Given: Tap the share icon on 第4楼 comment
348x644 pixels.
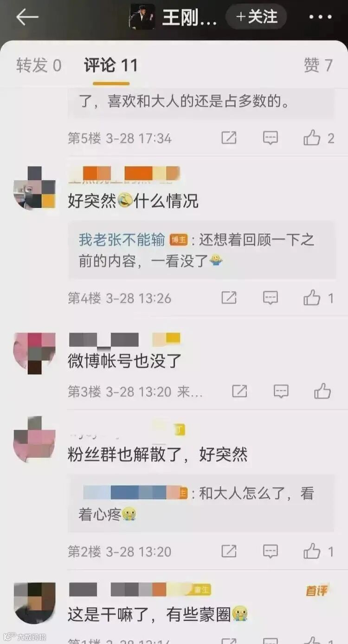Looking at the screenshot, I should point(229,298).
